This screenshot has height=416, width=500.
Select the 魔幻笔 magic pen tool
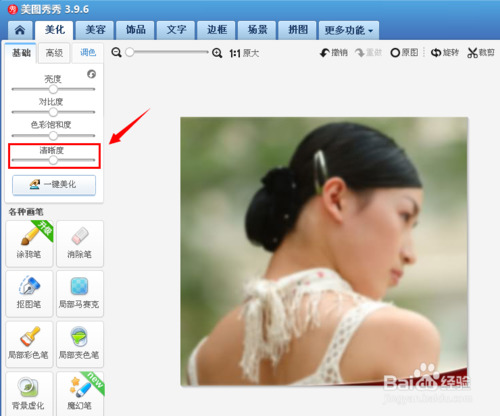tap(80, 394)
